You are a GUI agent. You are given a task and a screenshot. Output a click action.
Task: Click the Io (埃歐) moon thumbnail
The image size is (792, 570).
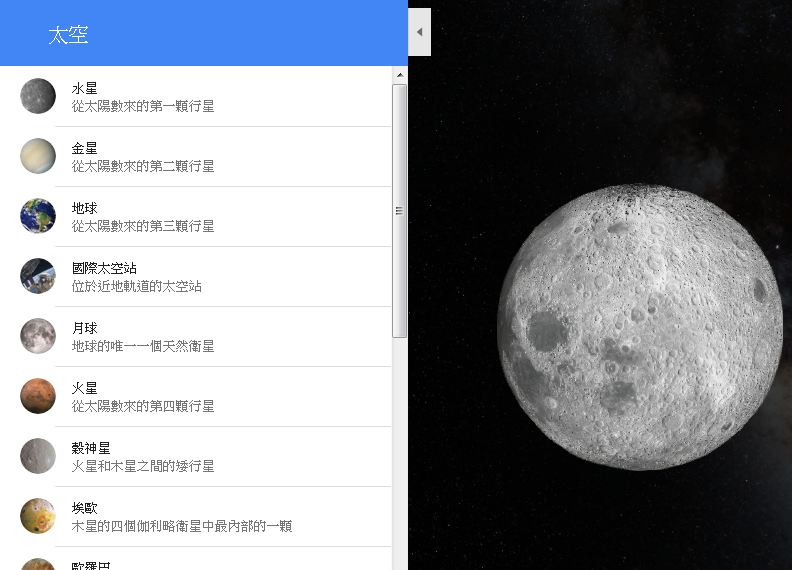coord(38,516)
